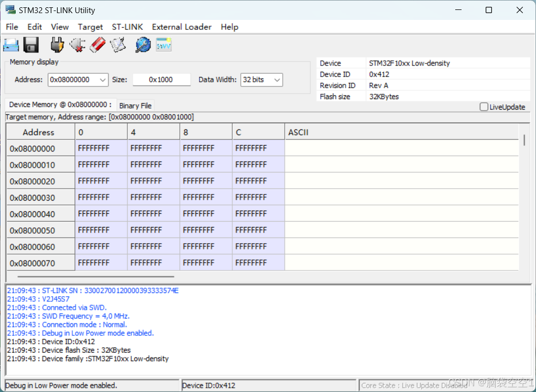This screenshot has height=392, width=536.
Task: Click the log line Connected via SWD
Action: (x=57, y=308)
